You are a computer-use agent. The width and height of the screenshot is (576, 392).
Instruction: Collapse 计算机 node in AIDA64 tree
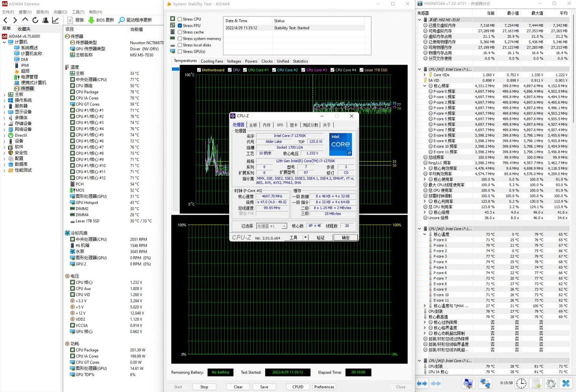coord(4,42)
